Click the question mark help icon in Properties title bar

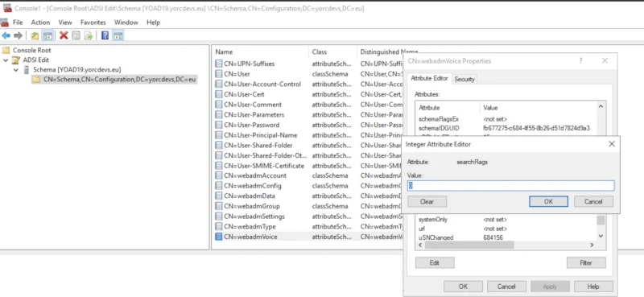580,61
